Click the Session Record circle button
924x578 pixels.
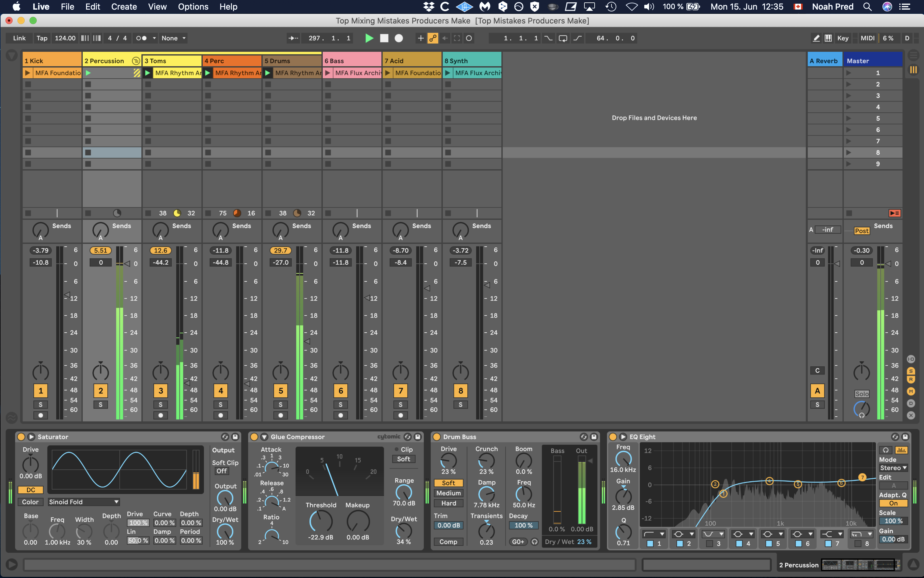pyautogui.click(x=469, y=38)
